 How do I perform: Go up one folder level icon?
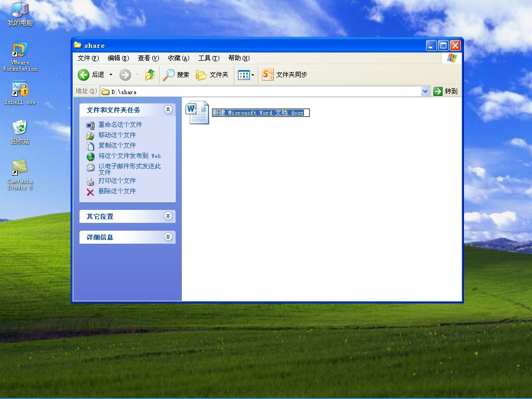[x=150, y=75]
